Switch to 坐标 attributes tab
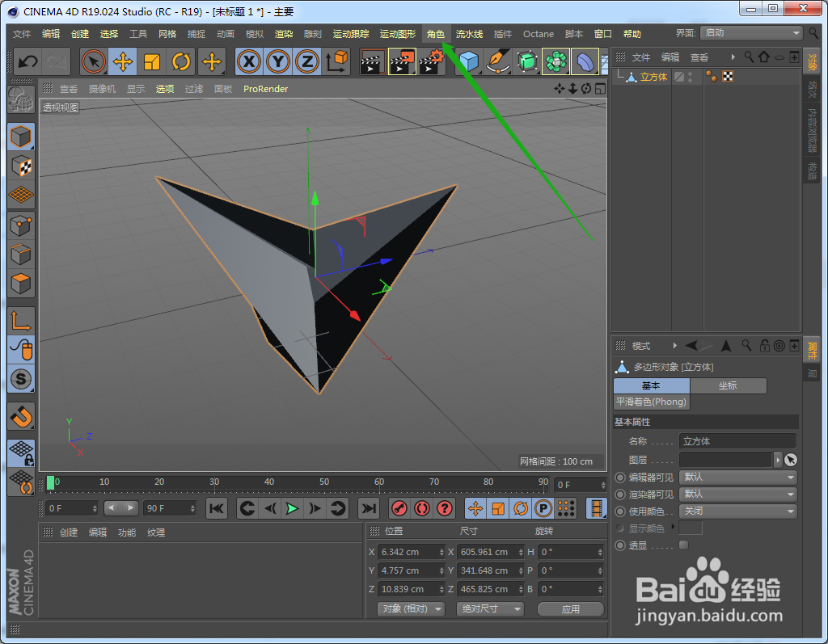Image resolution: width=828 pixels, height=644 pixels. tap(728, 385)
